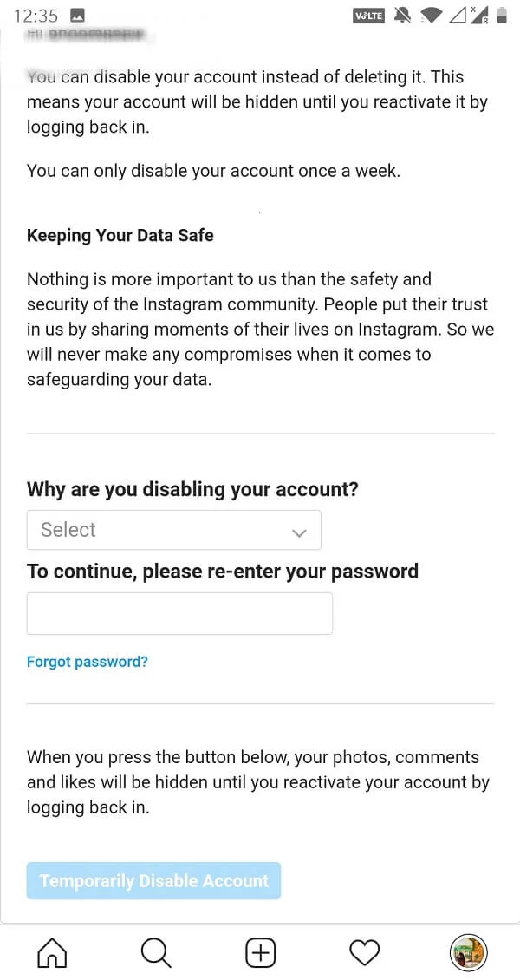Open the Forgot password link
This screenshot has height=980, width=520.
point(87,661)
